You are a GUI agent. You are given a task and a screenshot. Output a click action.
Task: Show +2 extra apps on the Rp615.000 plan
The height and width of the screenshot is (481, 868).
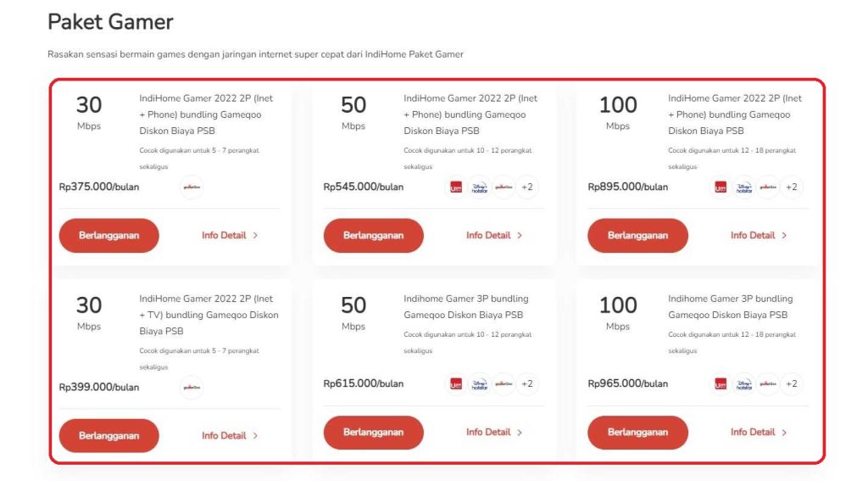click(527, 384)
